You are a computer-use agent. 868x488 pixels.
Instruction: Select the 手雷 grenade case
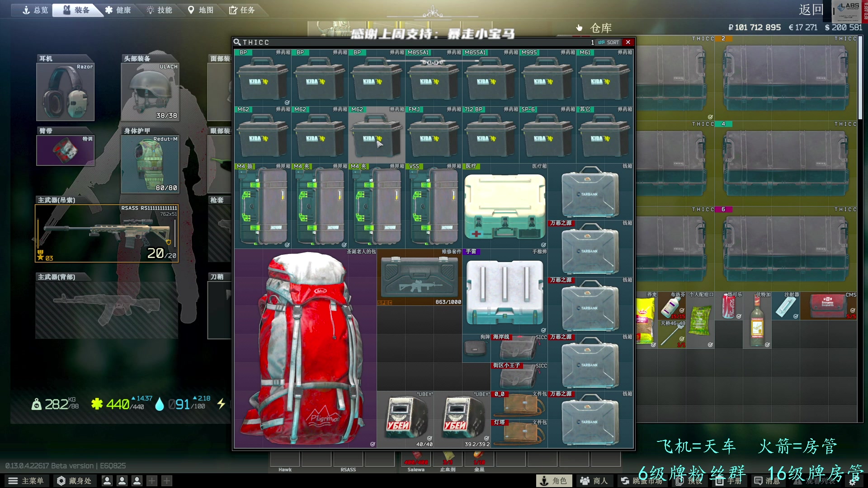tap(505, 291)
